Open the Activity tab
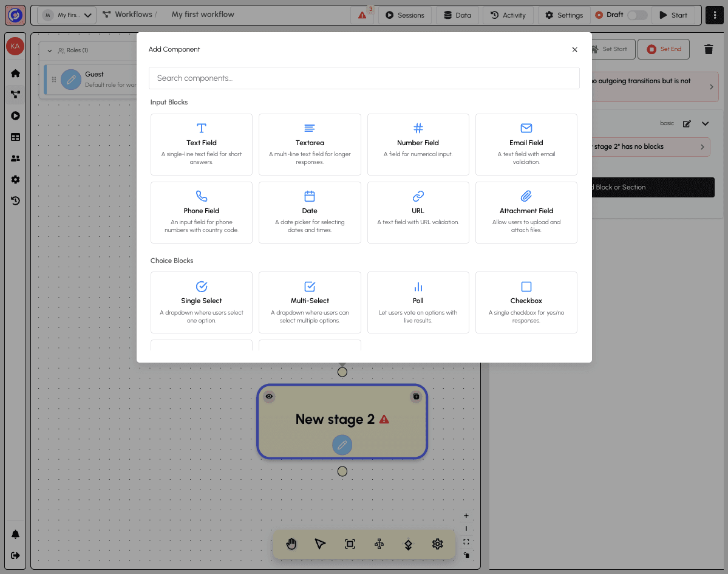Viewport: 728px width, 574px height. (x=508, y=15)
